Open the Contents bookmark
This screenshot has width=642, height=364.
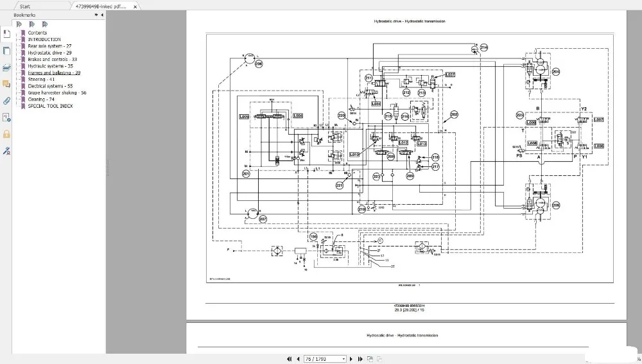point(37,33)
